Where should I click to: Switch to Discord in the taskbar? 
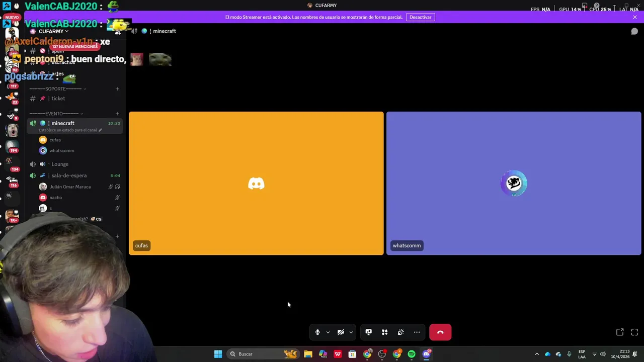coord(426,354)
